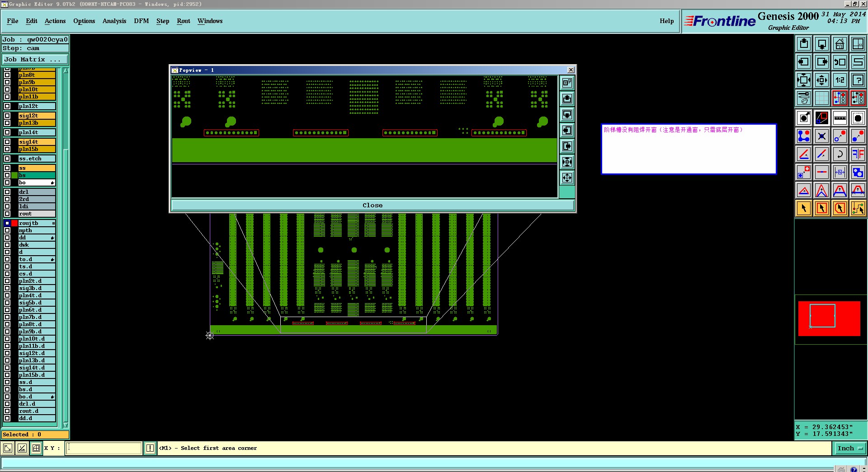Click the home view icon

840,44
